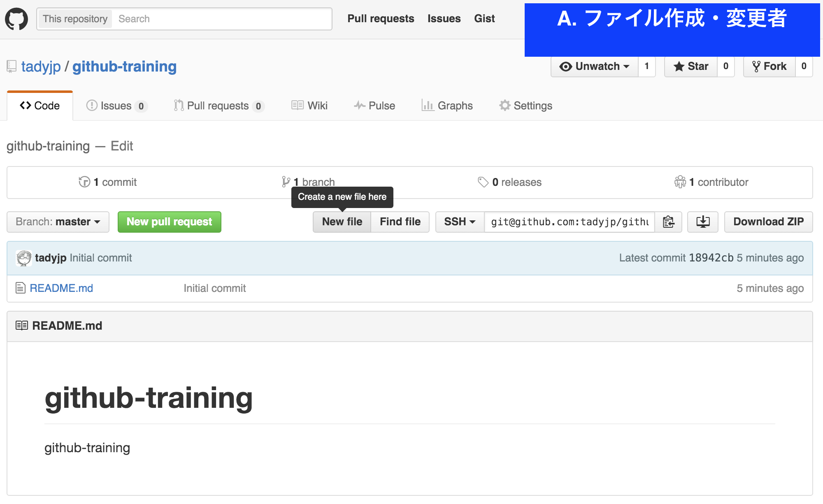Open the SSH protocol dropdown
This screenshot has height=504, width=823.
tap(460, 222)
